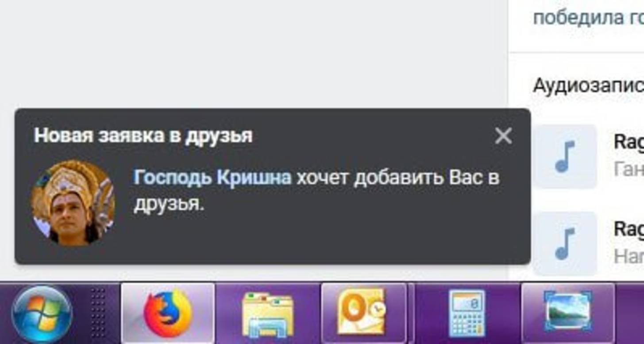Click the Господь Кришна avatar picture

point(73,203)
